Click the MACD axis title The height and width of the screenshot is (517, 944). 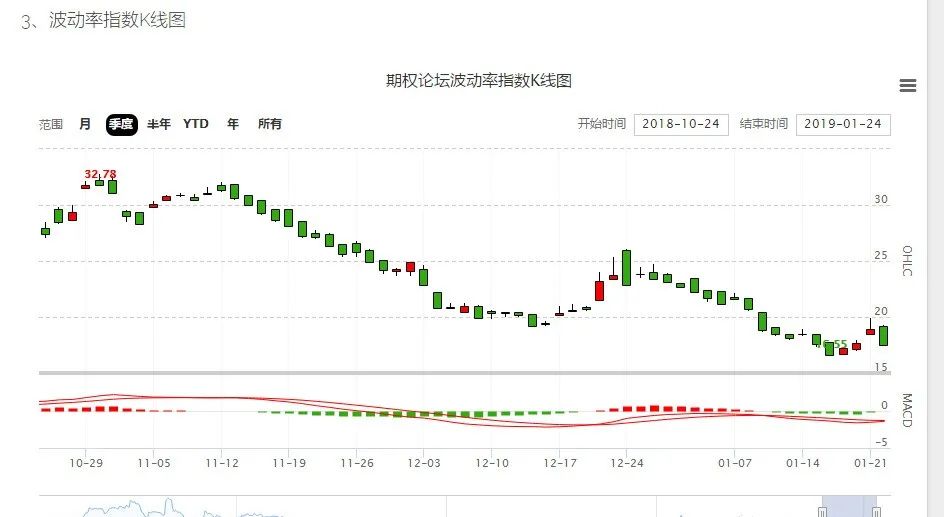coord(907,410)
